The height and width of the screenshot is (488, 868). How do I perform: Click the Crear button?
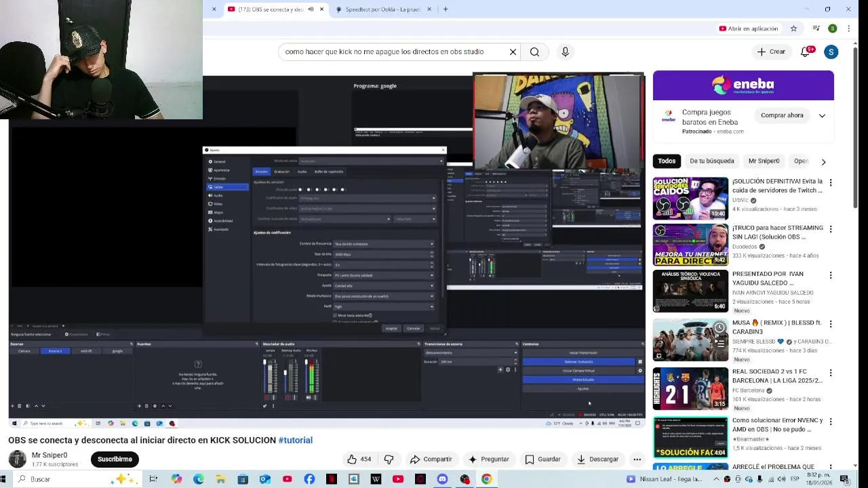(x=771, y=52)
